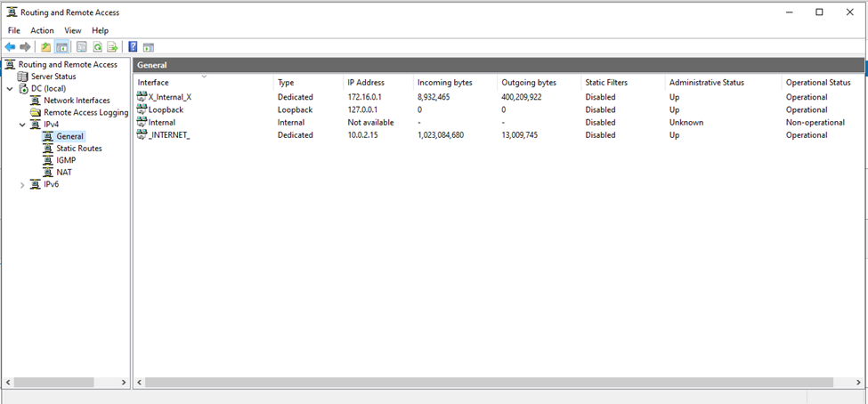Image resolution: width=868 pixels, height=404 pixels.
Task: Select the _INTERNET_ interface icon
Action: click(142, 135)
